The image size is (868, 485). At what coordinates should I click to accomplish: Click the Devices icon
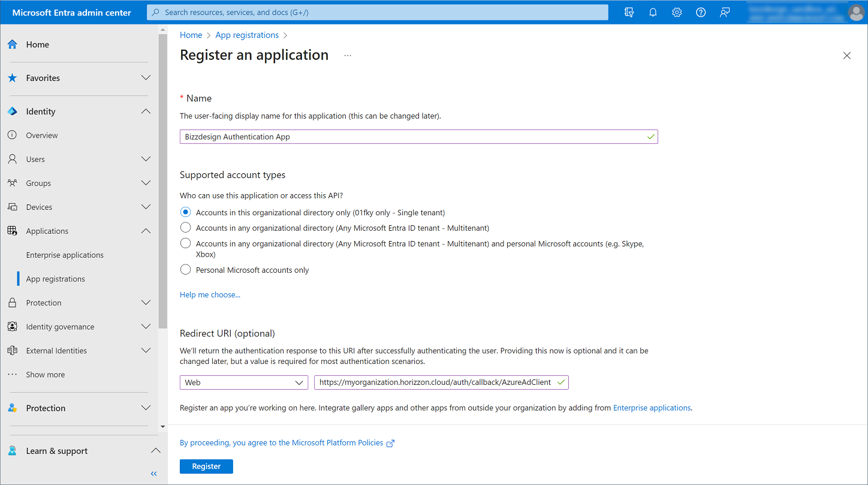[12, 207]
